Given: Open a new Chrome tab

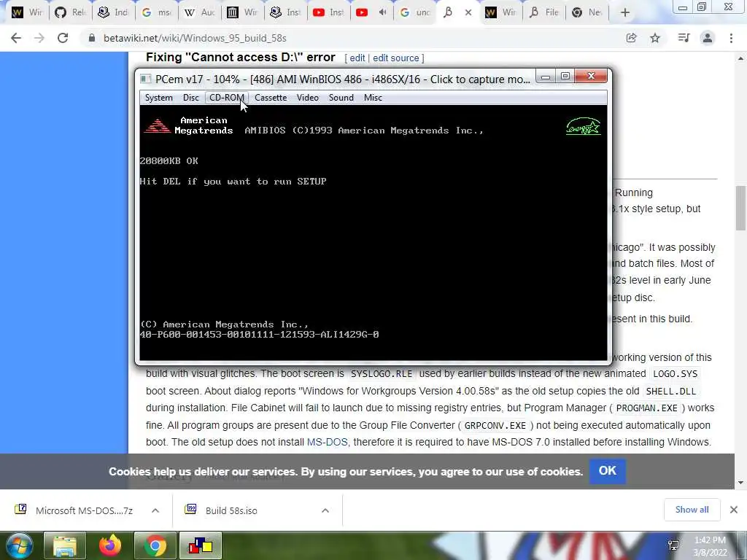Looking at the screenshot, I should (x=625, y=12).
